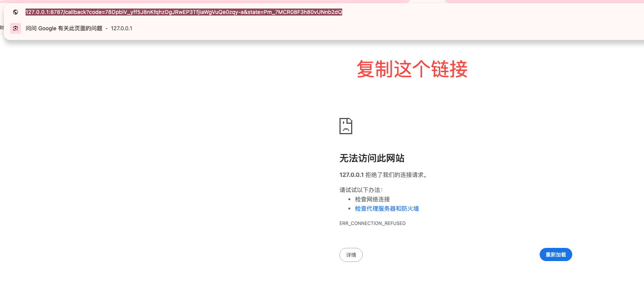
Task: Click the highlighted callback URL in the address bar
Action: [x=184, y=12]
